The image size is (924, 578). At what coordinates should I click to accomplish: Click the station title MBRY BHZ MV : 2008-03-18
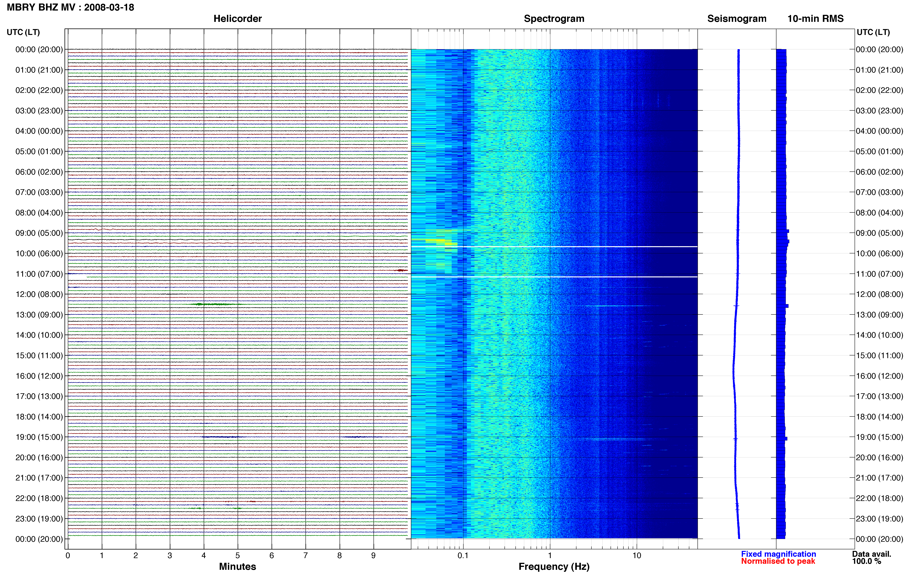71,7
